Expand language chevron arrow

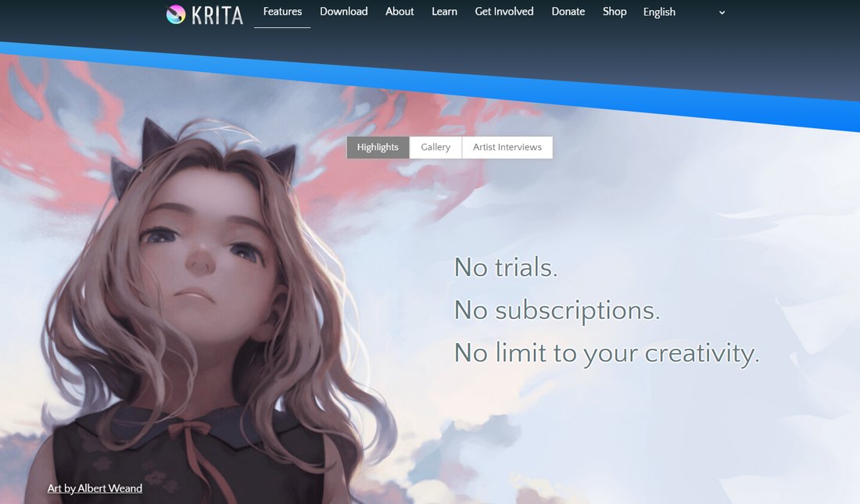[722, 13]
